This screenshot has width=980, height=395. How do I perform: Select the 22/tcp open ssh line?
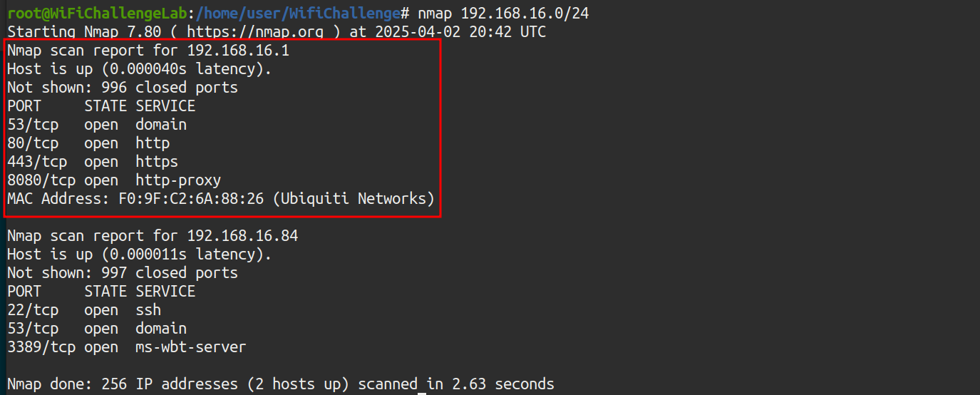84,310
